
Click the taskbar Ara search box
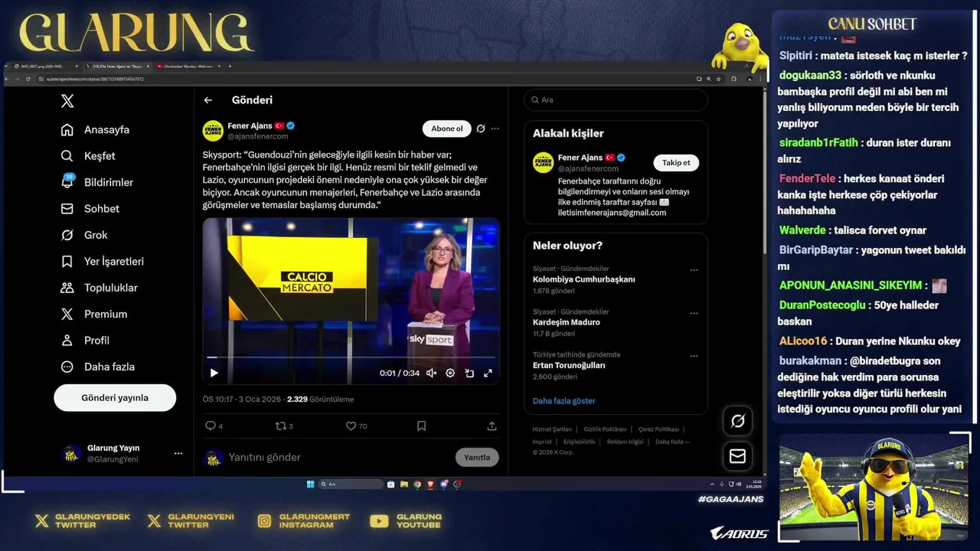pos(350,484)
